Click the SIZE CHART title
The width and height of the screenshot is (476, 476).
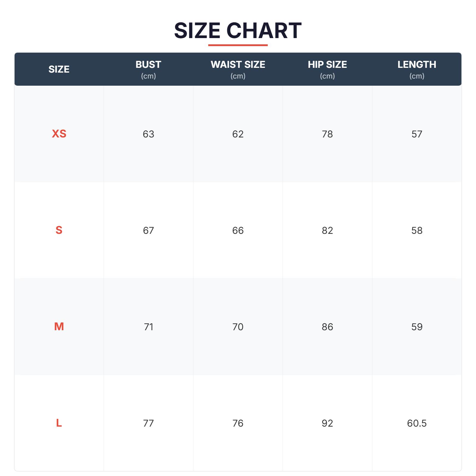tap(238, 31)
